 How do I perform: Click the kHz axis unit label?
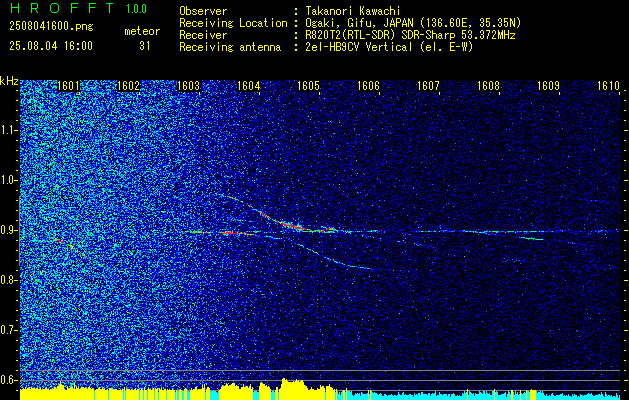click(10, 81)
